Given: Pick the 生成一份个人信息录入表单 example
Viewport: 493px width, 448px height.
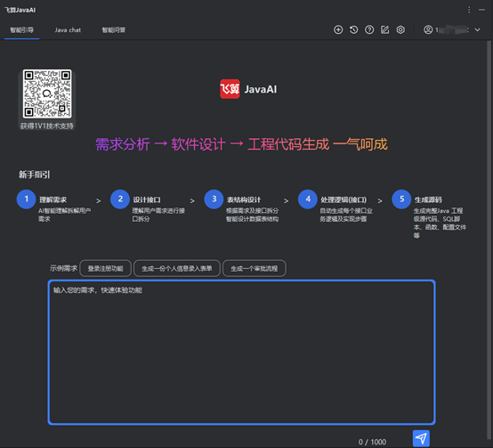Looking at the screenshot, I should click(177, 268).
